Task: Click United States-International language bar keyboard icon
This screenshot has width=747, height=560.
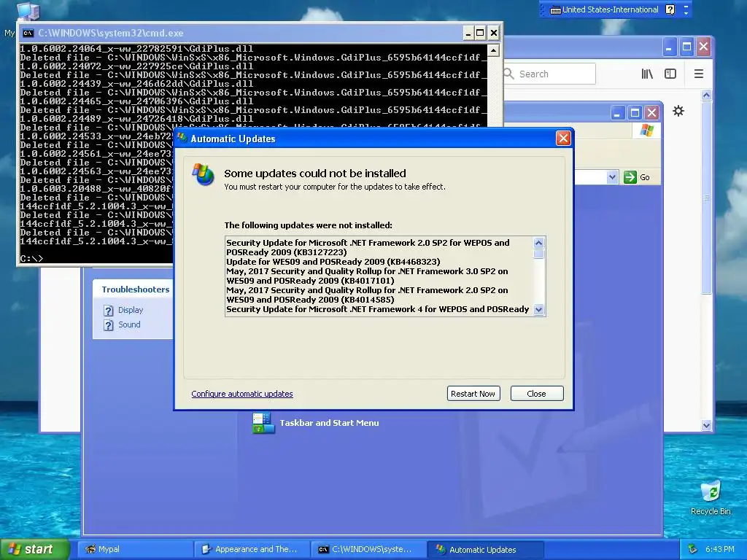Action: pyautogui.click(x=555, y=10)
